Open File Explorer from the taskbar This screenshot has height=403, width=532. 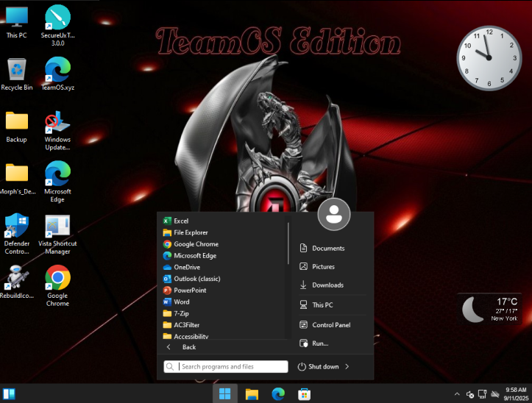252,394
